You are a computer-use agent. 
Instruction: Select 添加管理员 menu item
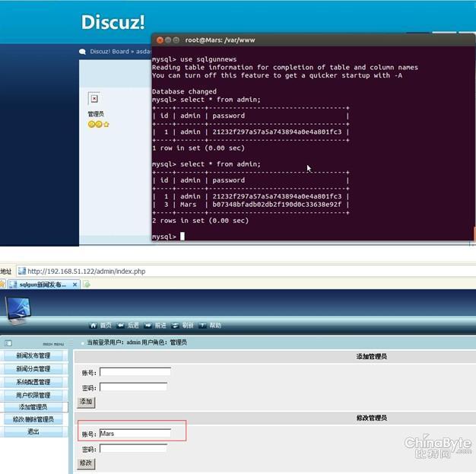tap(33, 407)
